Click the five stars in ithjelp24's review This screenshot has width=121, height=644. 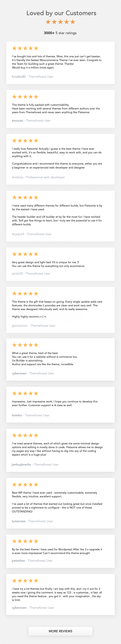tap(25, 197)
